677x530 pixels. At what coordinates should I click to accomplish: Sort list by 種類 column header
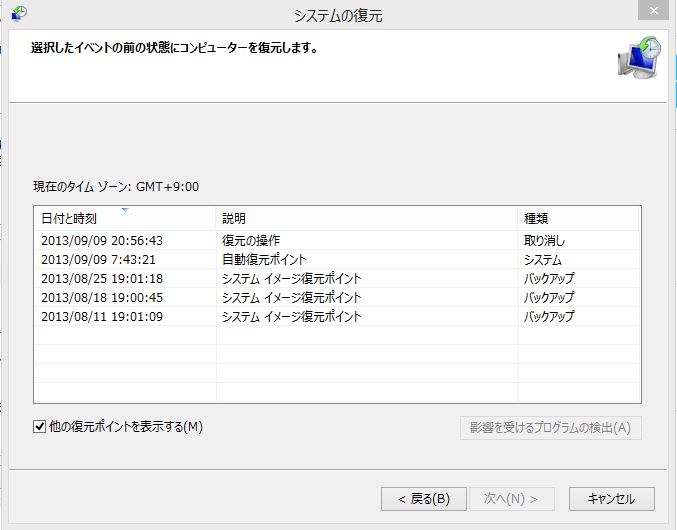coord(578,218)
